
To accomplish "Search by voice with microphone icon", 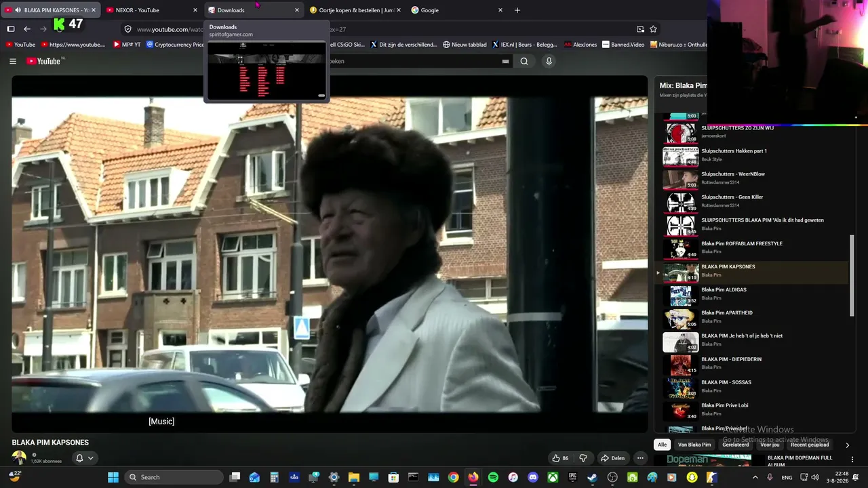I will pyautogui.click(x=549, y=61).
